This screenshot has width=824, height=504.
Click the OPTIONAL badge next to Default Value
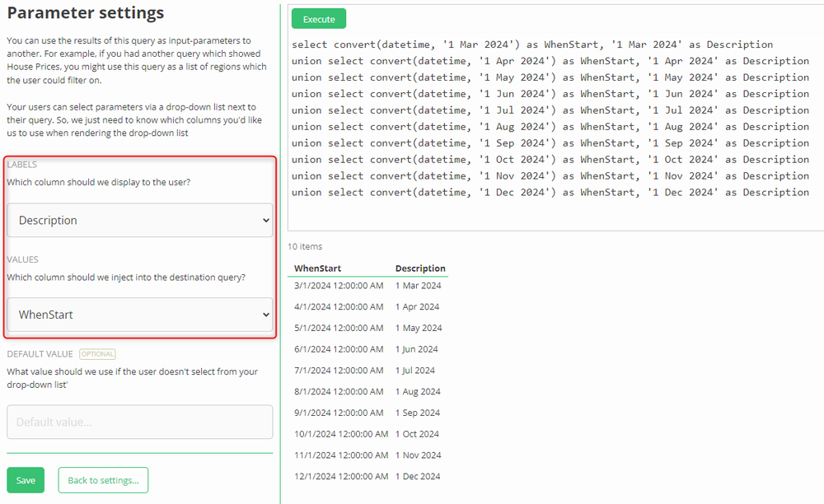coord(97,353)
